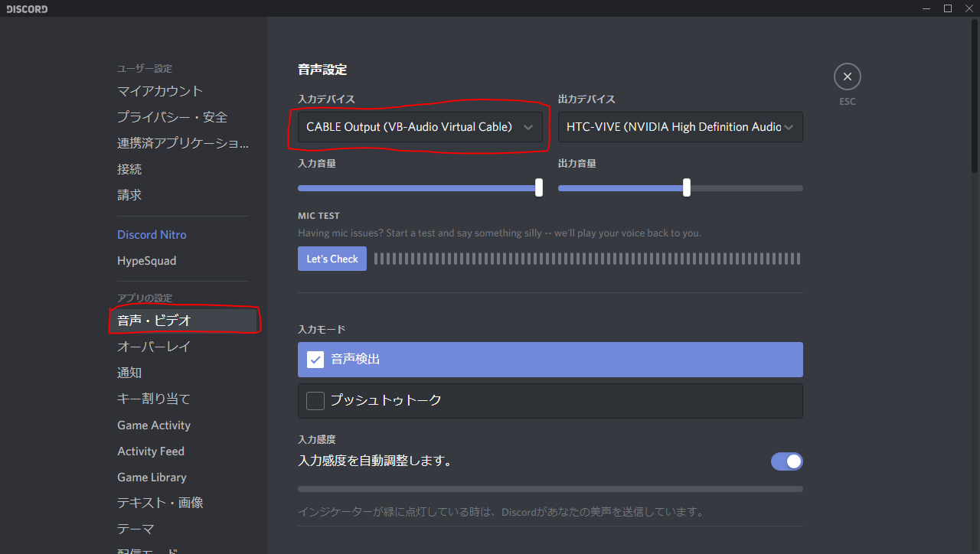Click the input sensitivity bar
980x554 pixels.
tap(550, 489)
